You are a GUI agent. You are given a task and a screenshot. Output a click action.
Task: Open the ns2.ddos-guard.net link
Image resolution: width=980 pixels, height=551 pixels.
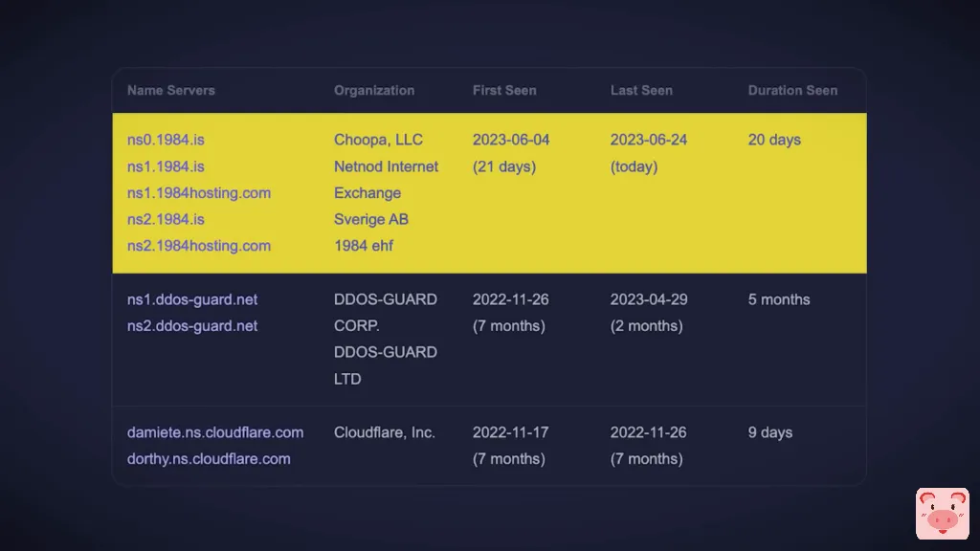pos(191,325)
